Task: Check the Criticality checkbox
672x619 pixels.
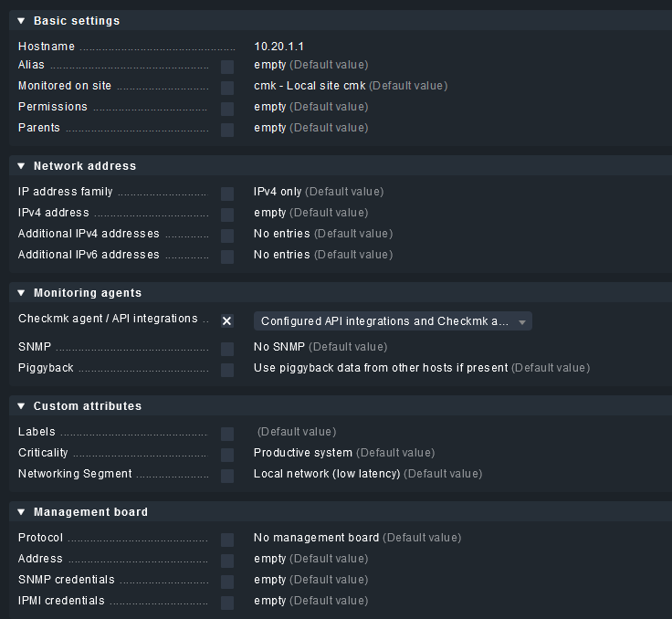Action: [227, 455]
